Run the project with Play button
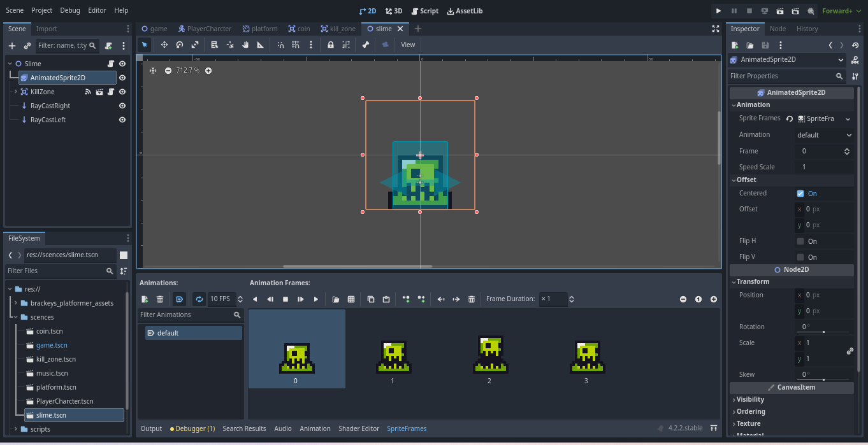868x445 pixels. click(718, 11)
